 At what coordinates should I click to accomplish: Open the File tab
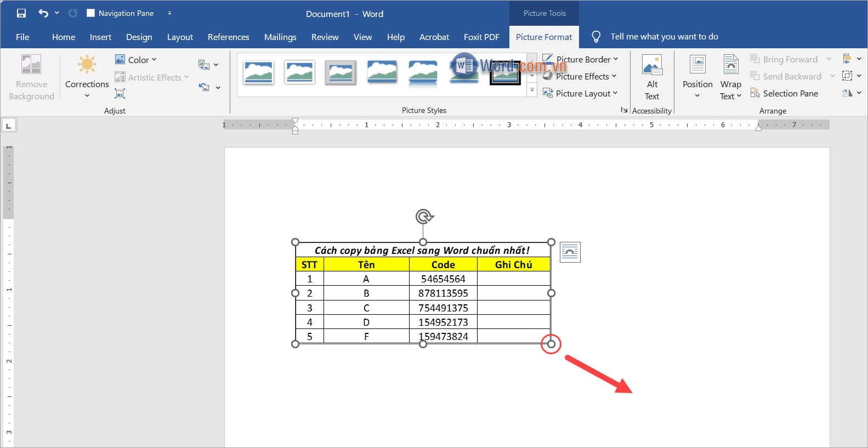22,37
